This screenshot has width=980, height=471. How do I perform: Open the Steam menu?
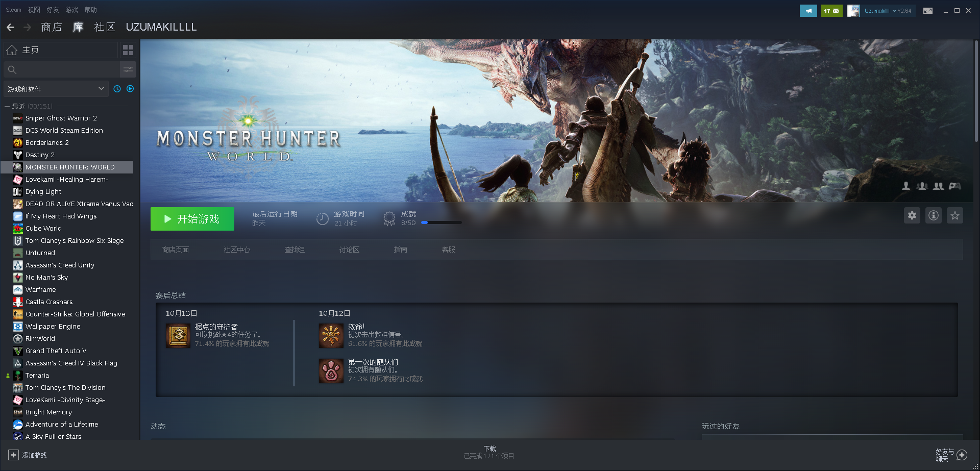pyautogui.click(x=13, y=10)
